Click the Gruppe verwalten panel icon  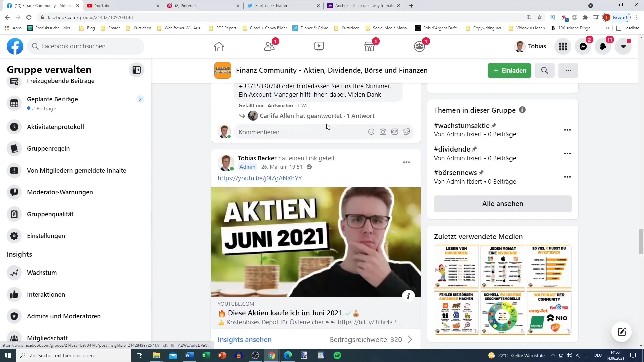tap(138, 70)
